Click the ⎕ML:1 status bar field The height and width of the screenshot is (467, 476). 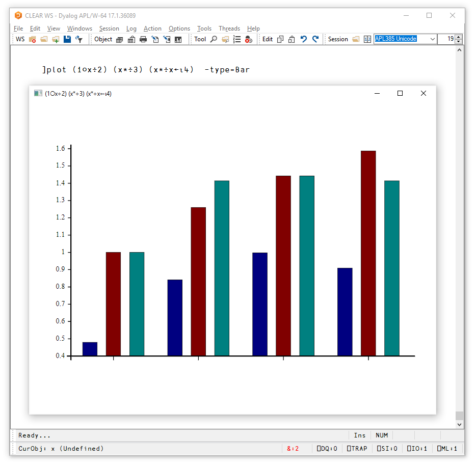(447, 449)
